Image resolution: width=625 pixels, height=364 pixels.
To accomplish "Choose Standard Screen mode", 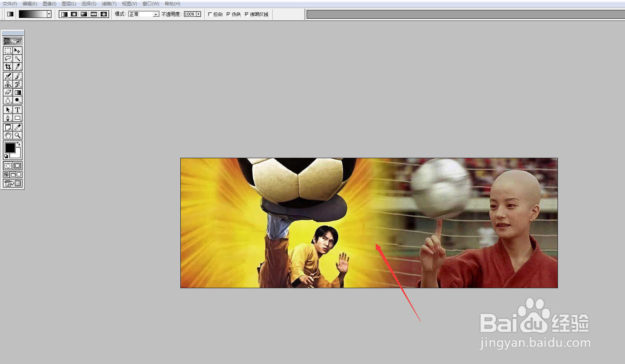I will pyautogui.click(x=6, y=175).
